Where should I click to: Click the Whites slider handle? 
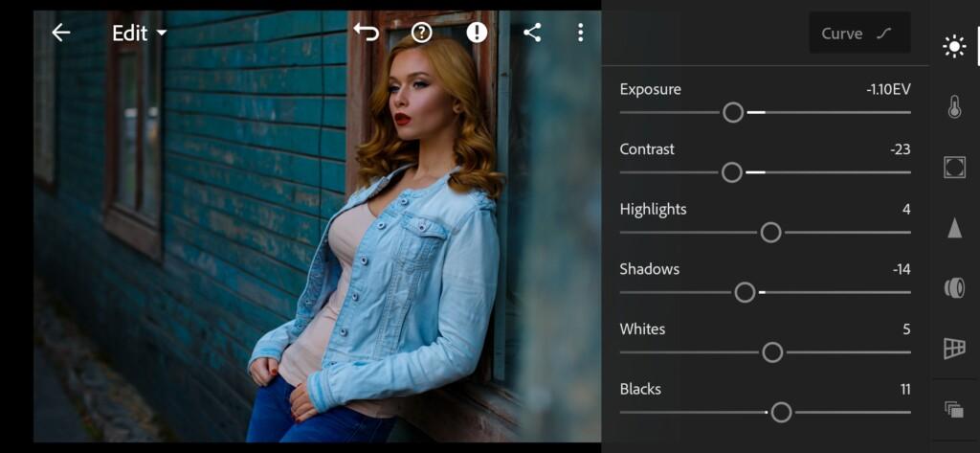tap(772, 352)
